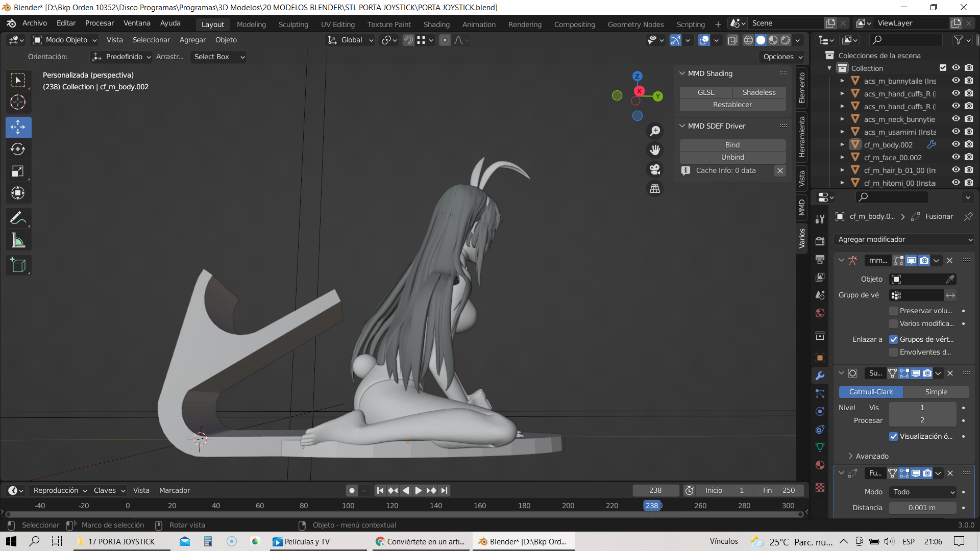Open the Agregar menu in viewport header
Viewport: 980px width, 551px height.
192,40
